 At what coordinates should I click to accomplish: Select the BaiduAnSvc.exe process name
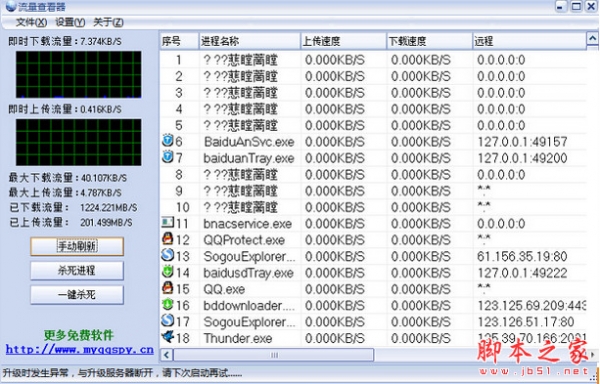pos(249,142)
